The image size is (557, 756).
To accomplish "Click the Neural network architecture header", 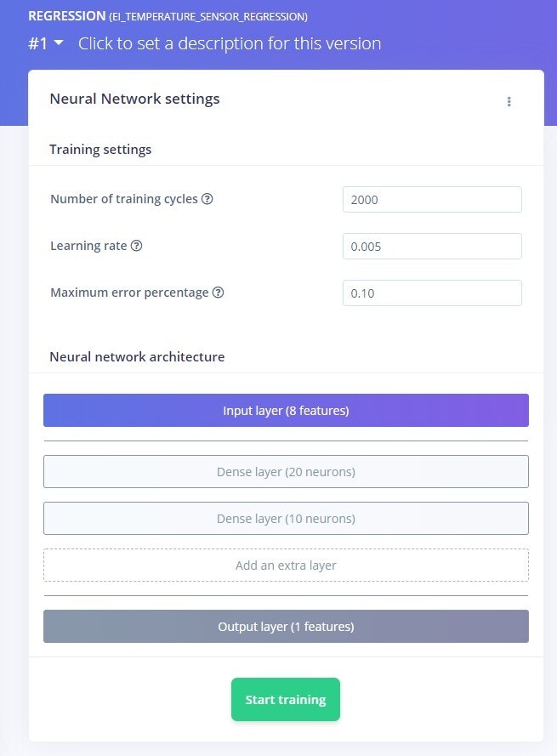I will click(x=137, y=357).
